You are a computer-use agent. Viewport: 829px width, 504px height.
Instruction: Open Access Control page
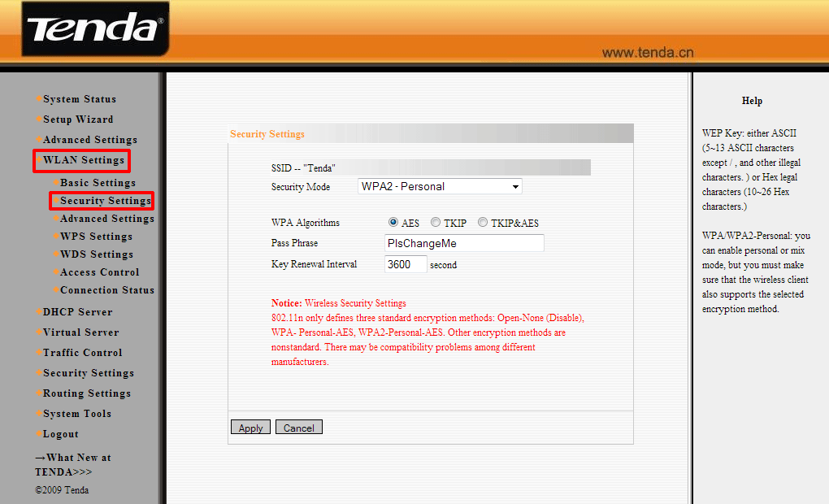tap(99, 272)
